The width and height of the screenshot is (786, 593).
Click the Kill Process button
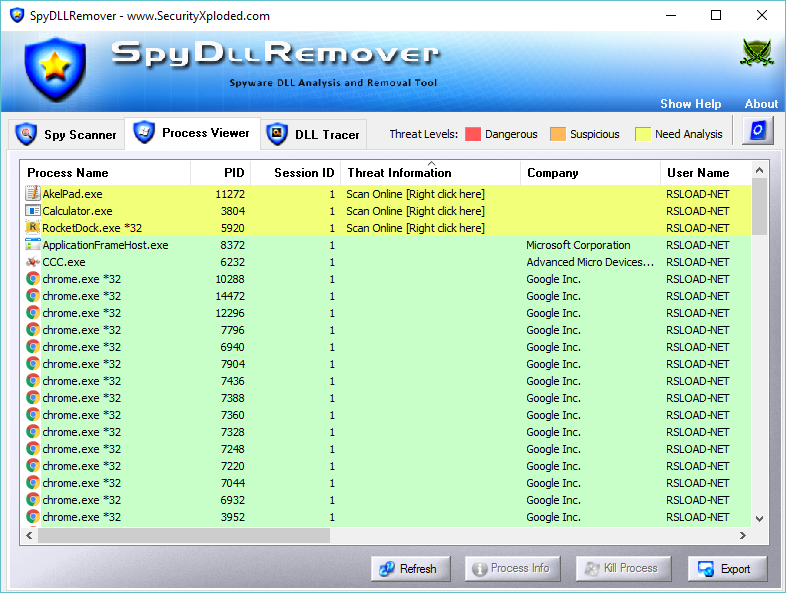pyautogui.click(x=623, y=568)
